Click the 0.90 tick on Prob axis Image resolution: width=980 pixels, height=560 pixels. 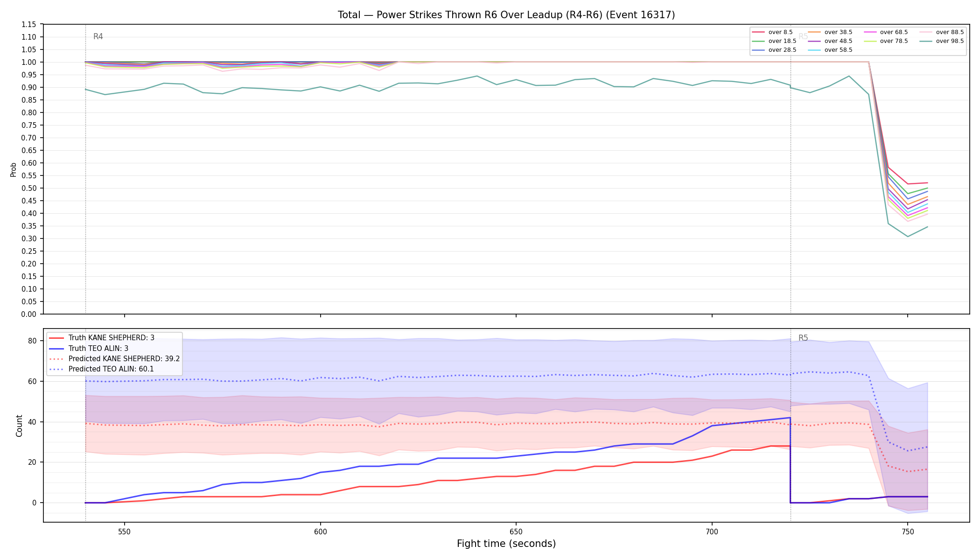tap(29, 87)
